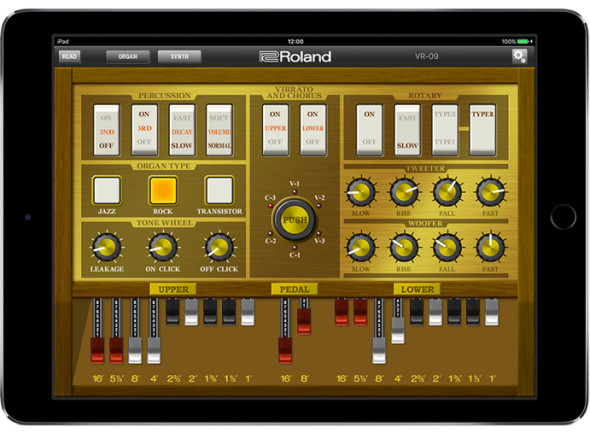Click the Lower 8' white drawbar

[x=379, y=350]
